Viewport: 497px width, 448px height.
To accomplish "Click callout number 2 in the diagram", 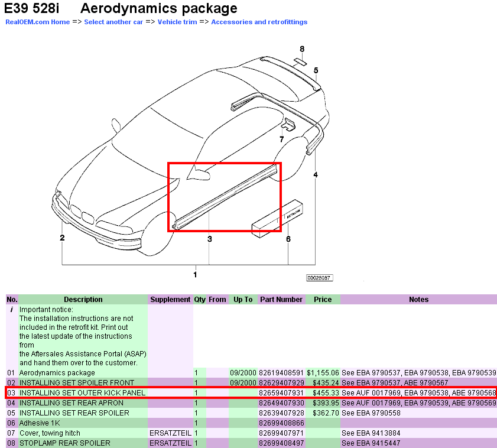I will (x=62, y=238).
